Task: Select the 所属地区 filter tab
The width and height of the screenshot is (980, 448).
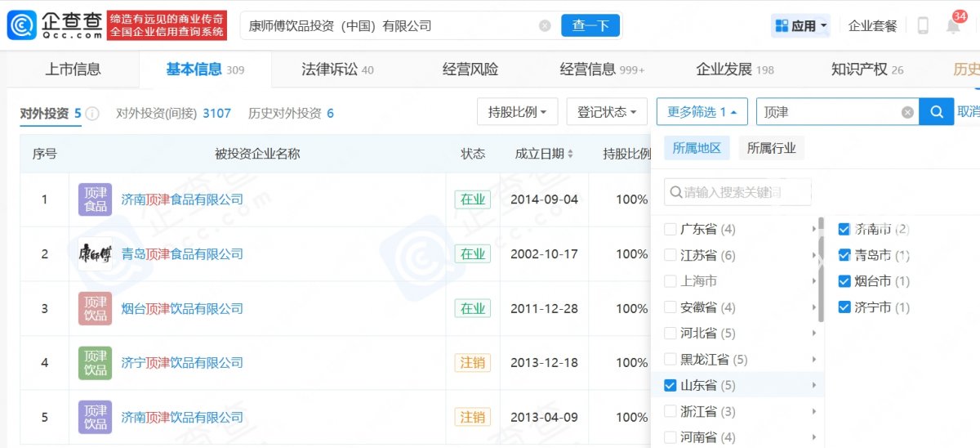Action: tap(697, 148)
